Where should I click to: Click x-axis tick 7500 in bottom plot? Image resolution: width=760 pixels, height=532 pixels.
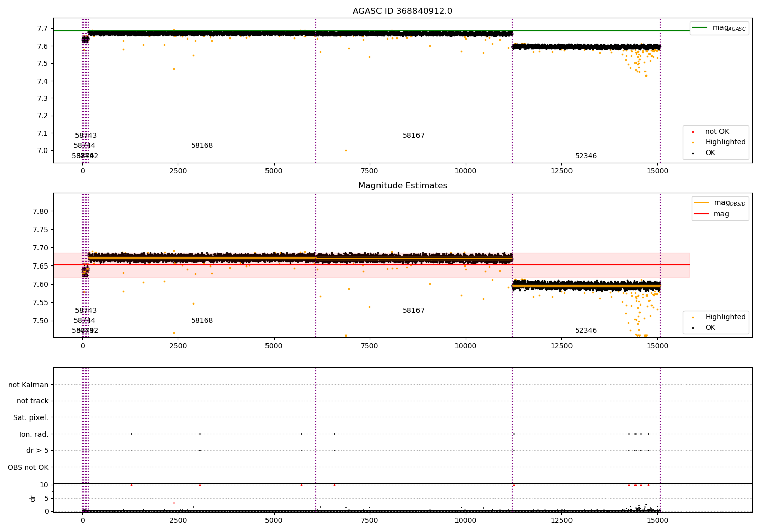pyautogui.click(x=370, y=521)
